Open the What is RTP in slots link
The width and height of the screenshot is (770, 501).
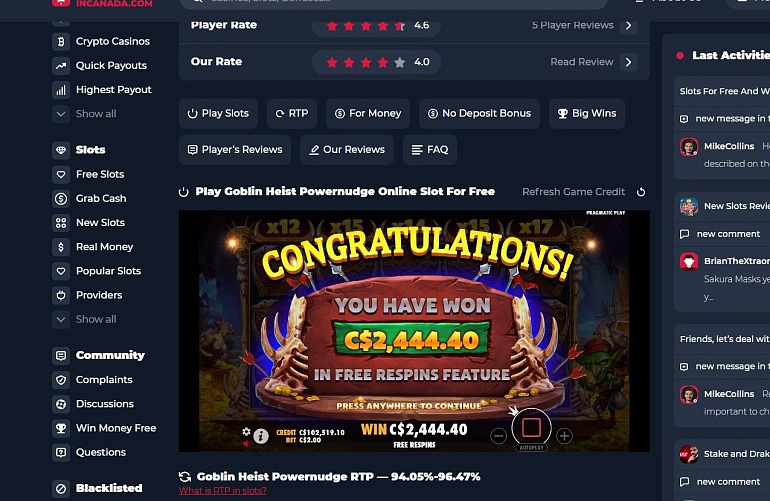(222, 491)
